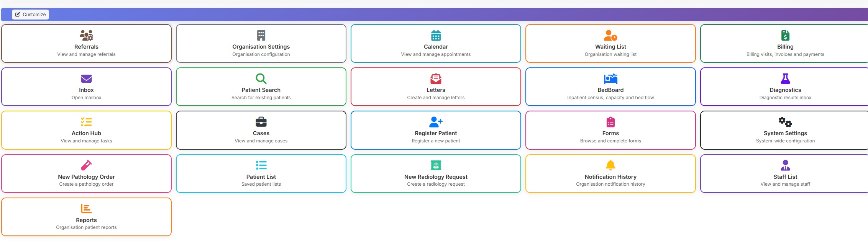Select the Billing invoice icon
Screen dimensions: 868x245
[x=785, y=35]
